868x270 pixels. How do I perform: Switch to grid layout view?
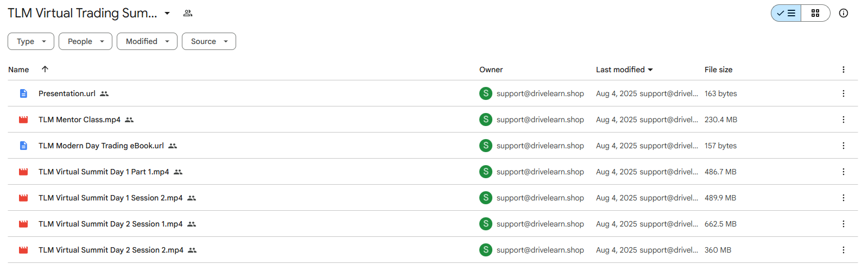pyautogui.click(x=815, y=13)
